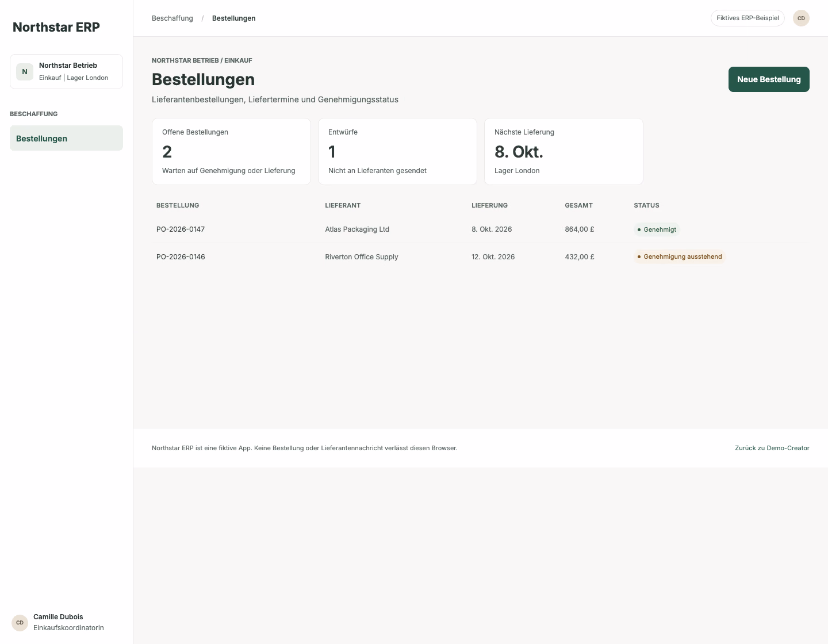Click supplier Riverton Office Supply
The height and width of the screenshot is (644, 828).
click(362, 257)
